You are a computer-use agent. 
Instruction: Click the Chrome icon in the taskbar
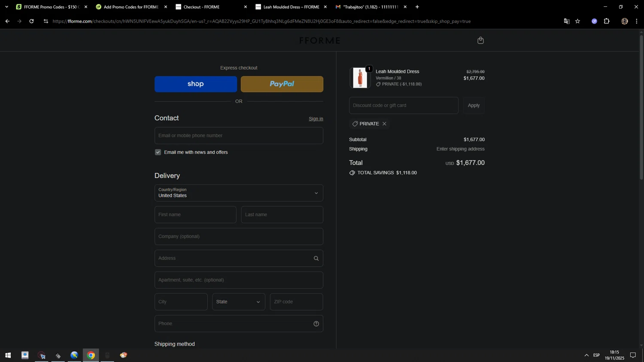[91, 355]
